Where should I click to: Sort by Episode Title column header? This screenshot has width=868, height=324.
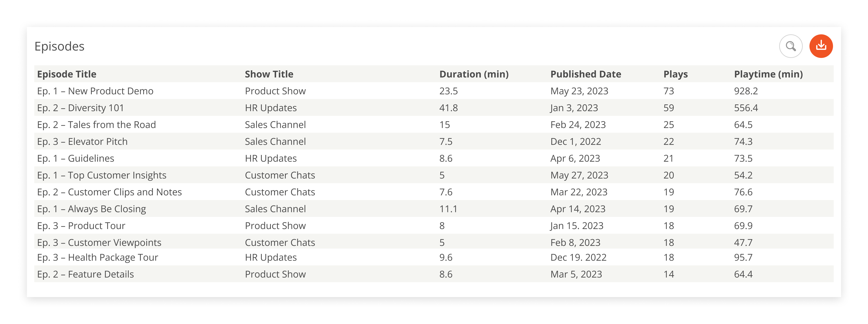[67, 74]
